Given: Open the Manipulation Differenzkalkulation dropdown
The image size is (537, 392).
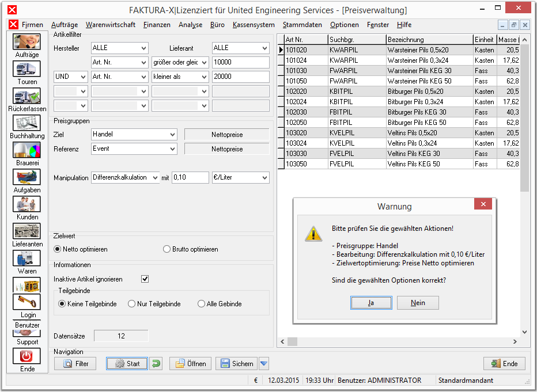Looking at the screenshot, I should (126, 177).
